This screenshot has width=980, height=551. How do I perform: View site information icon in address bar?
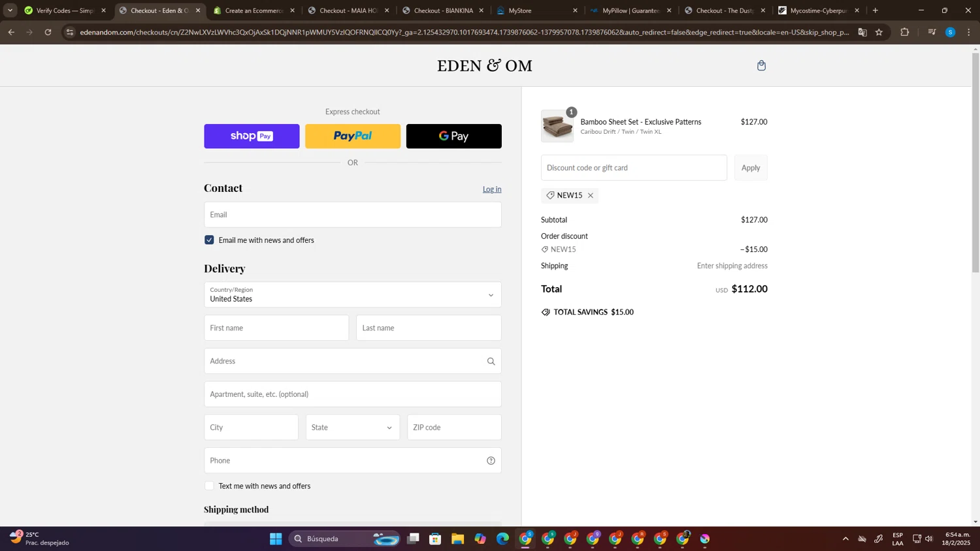(70, 32)
